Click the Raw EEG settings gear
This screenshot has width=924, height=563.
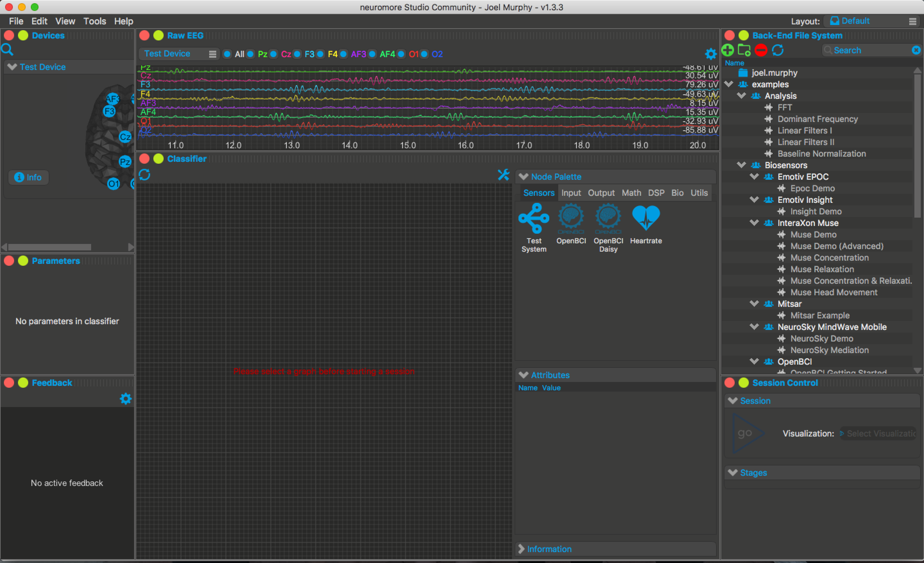pyautogui.click(x=710, y=54)
